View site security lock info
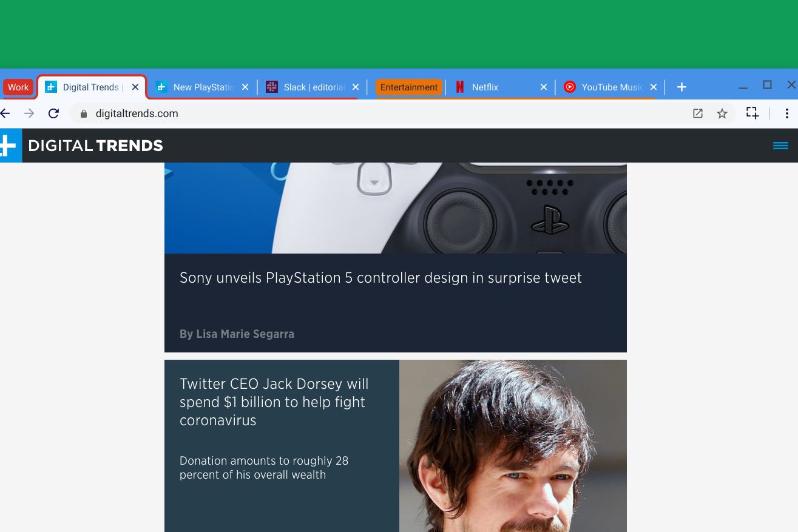The height and width of the screenshot is (532, 798). click(84, 113)
